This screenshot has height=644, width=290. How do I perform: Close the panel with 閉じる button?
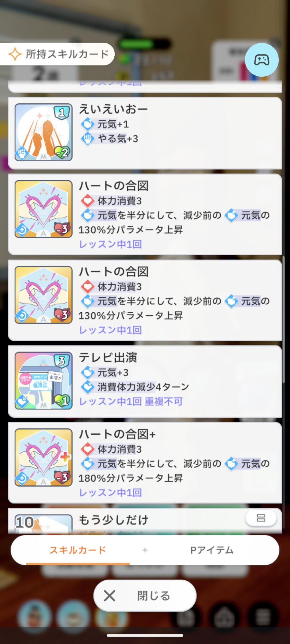coord(145,596)
